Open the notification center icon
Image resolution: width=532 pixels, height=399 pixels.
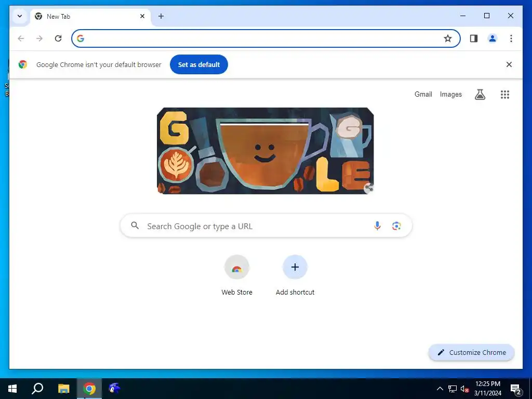click(516, 389)
